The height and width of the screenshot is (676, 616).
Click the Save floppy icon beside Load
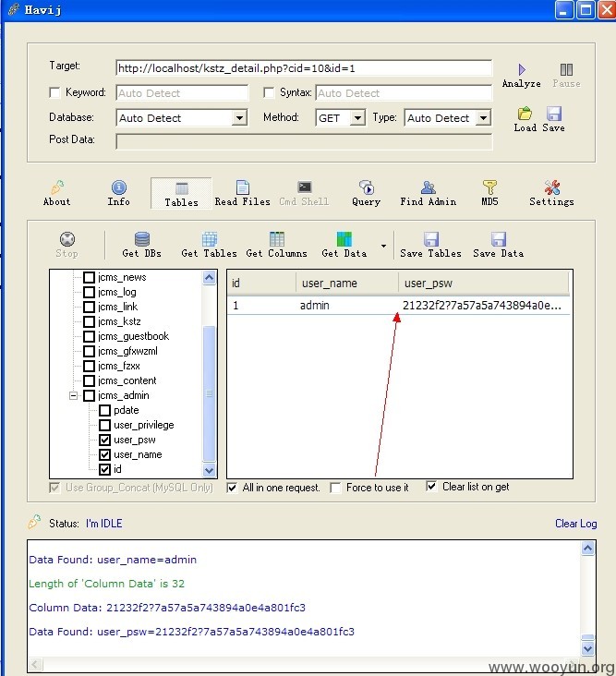tap(553, 114)
